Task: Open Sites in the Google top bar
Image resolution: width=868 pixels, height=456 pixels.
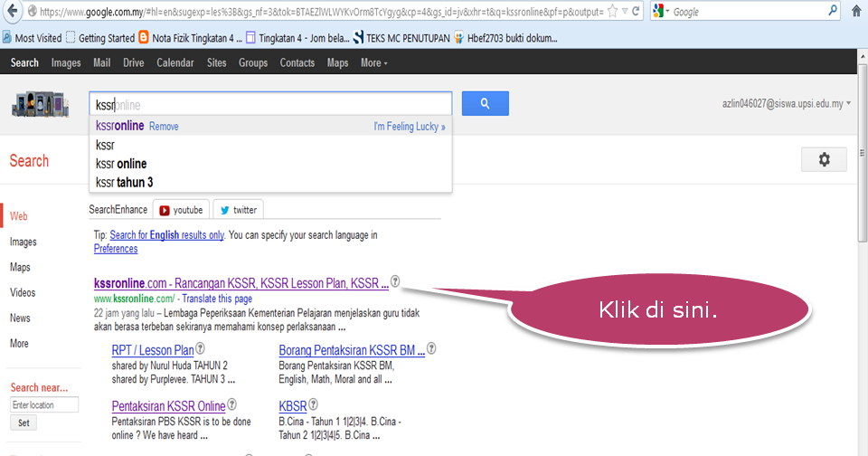Action: [216, 63]
